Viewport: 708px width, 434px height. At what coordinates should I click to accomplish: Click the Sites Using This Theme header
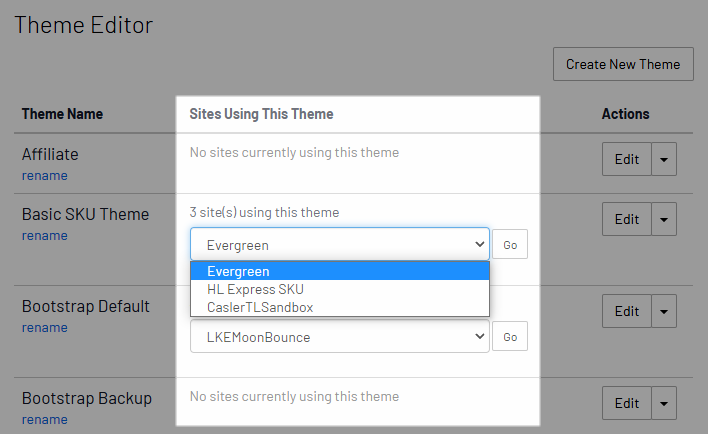coord(261,114)
